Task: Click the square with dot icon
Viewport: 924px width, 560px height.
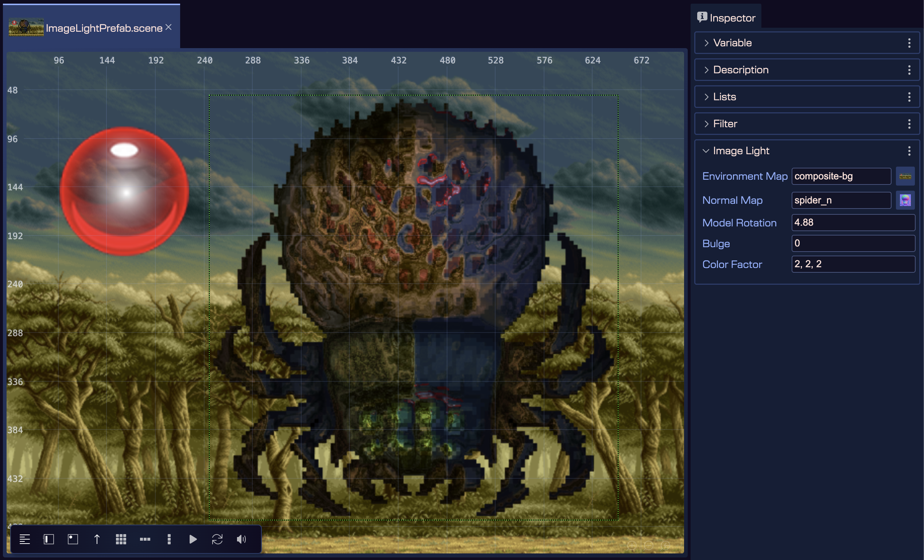Action: tap(73, 539)
